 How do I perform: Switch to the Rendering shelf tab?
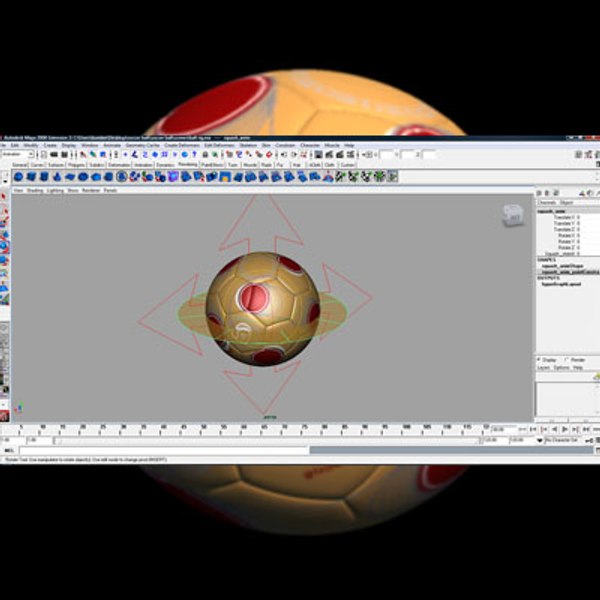pyautogui.click(x=188, y=165)
